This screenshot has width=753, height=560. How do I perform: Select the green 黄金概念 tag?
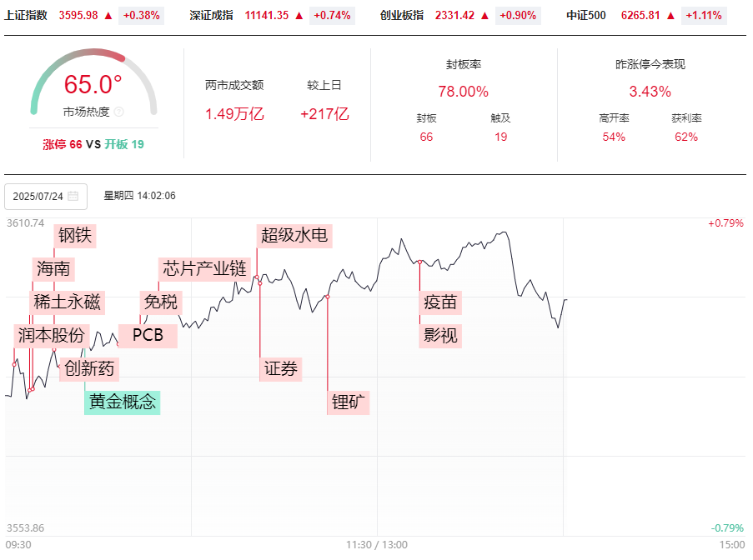122,402
